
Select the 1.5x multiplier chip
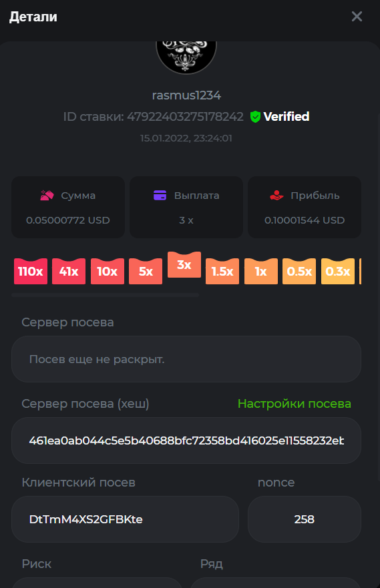tap(222, 271)
